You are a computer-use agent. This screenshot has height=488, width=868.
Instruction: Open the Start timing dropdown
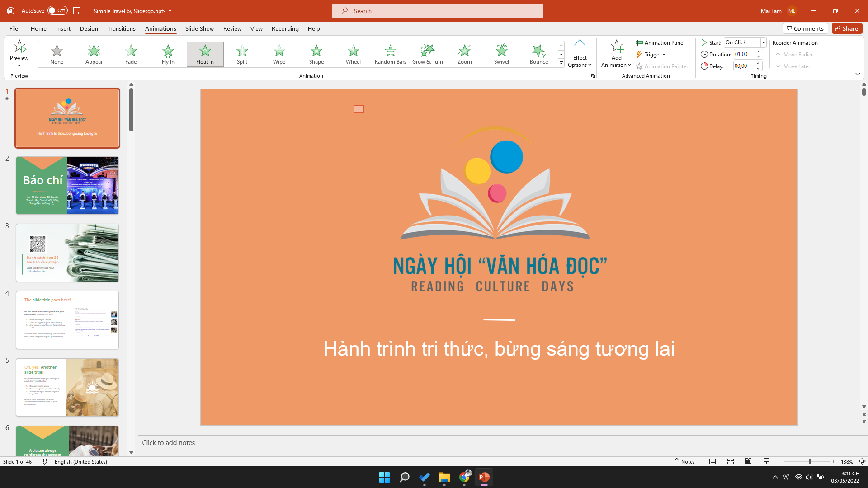764,42
